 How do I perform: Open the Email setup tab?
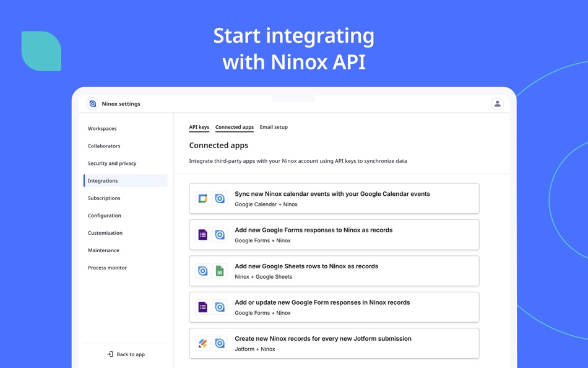[x=274, y=127]
